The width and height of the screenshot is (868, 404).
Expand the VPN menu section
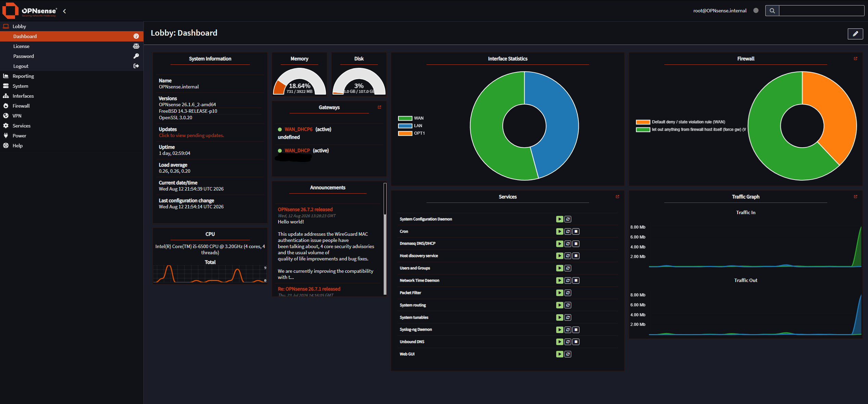(72, 116)
